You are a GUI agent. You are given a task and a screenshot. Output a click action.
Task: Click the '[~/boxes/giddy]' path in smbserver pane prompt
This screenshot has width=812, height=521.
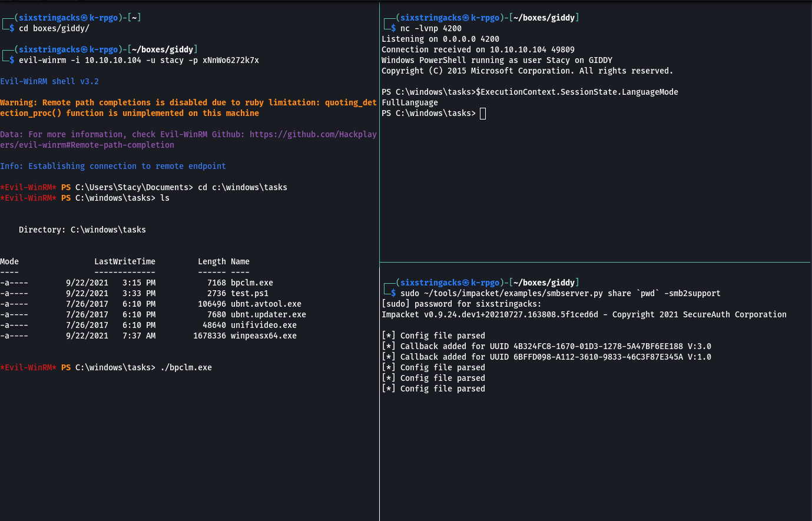pyautogui.click(x=544, y=283)
